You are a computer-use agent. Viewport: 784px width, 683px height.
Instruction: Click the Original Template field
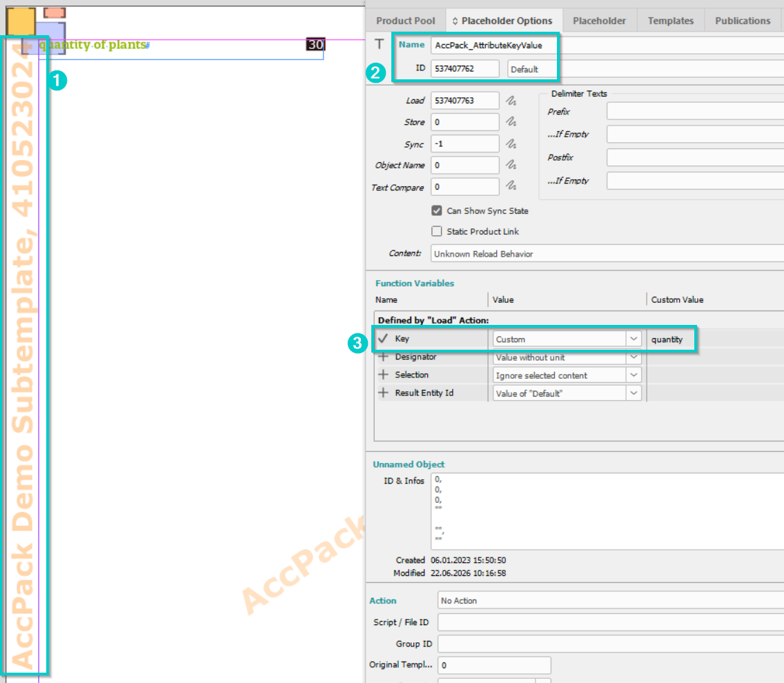click(495, 665)
